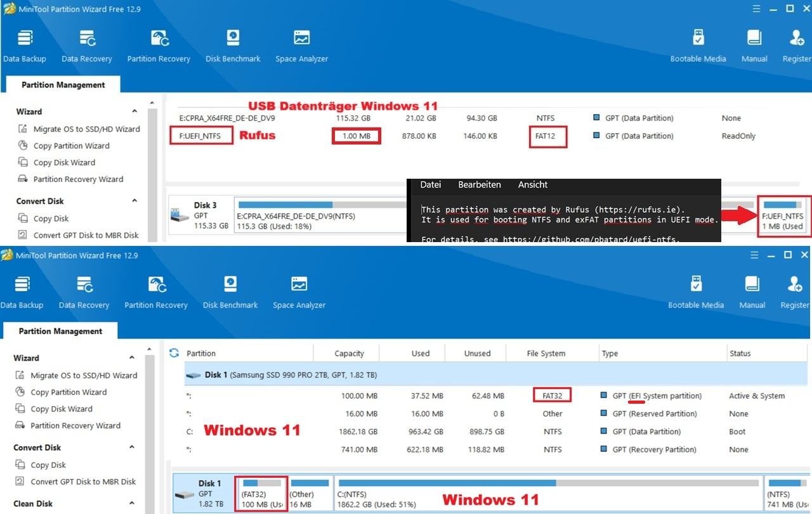Click the (Other) 16 MB block in Disk 1 map
Image resolution: width=812 pixels, height=514 pixels.
(x=310, y=494)
